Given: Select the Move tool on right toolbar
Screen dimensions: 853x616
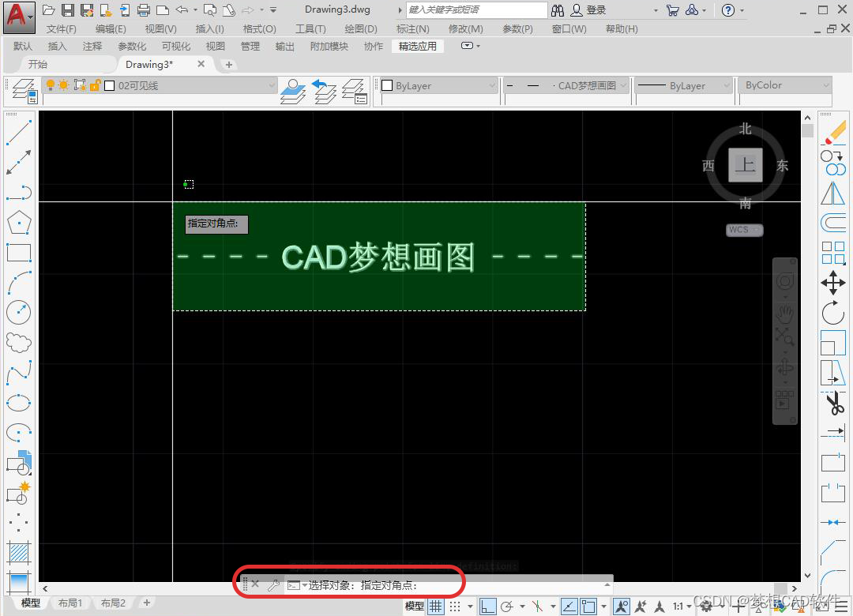Looking at the screenshot, I should coord(833,282).
